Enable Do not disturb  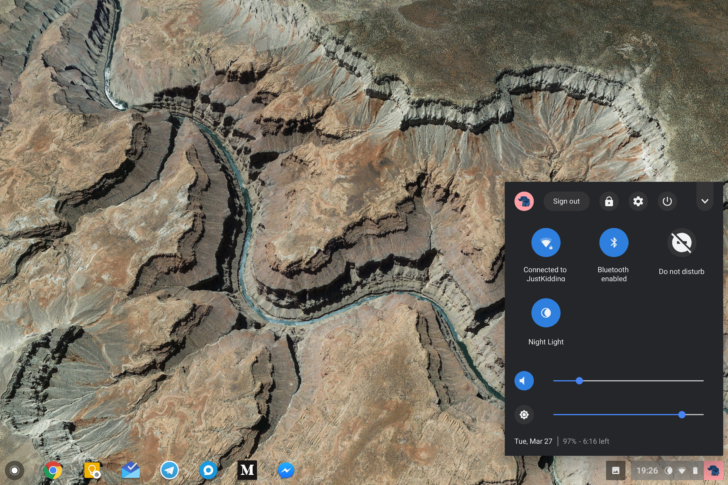(x=681, y=242)
